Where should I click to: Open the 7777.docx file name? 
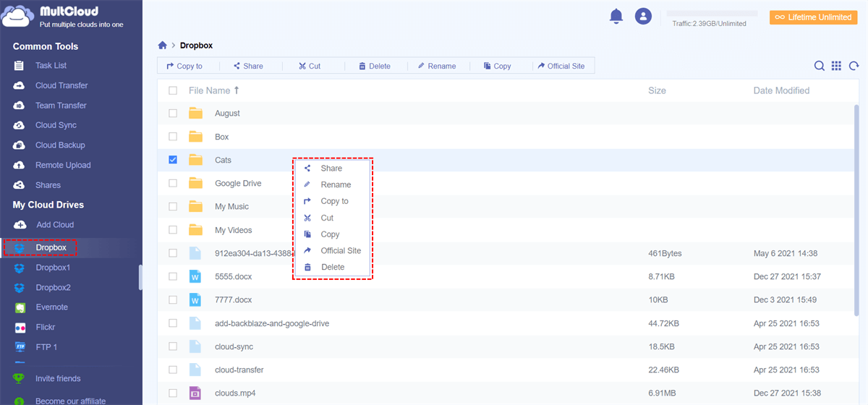coord(233,299)
